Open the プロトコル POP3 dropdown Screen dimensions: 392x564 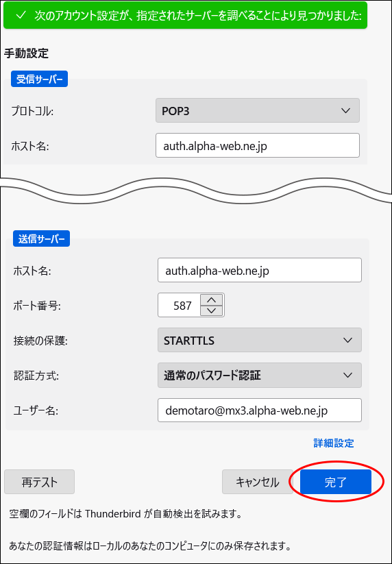pos(258,110)
